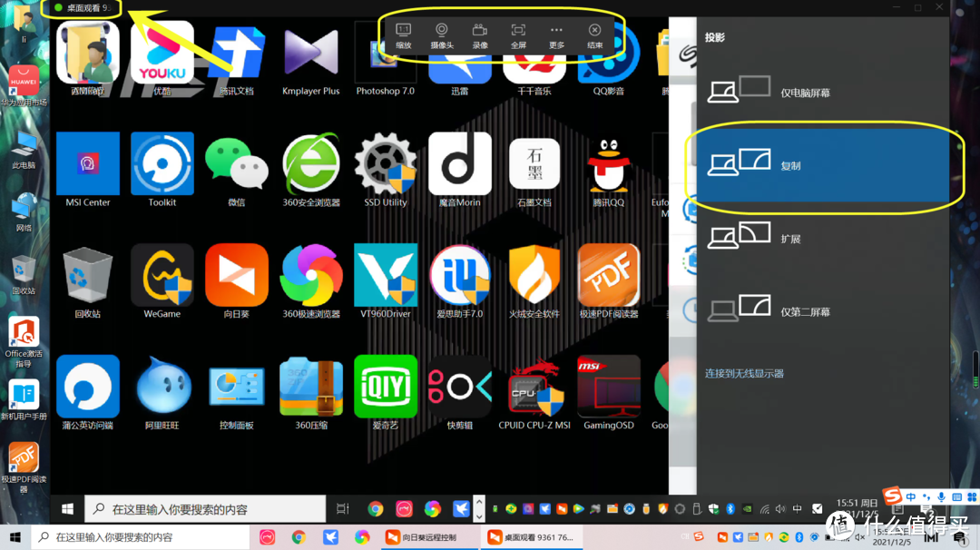
Task: Launch 360极速浏览器 icon
Action: [x=310, y=281]
